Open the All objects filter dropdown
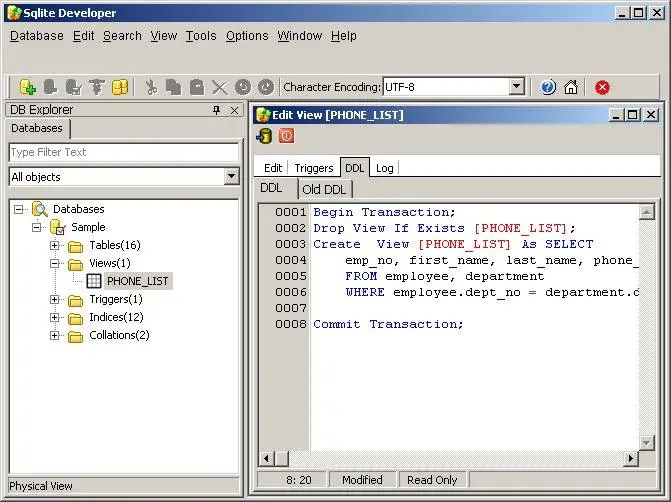The height and width of the screenshot is (502, 671). [x=231, y=176]
